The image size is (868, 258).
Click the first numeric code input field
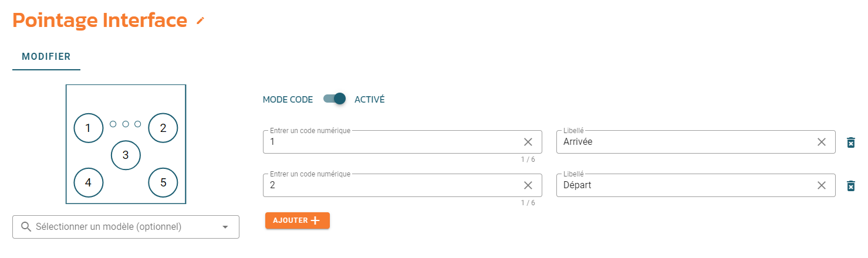coord(403,142)
